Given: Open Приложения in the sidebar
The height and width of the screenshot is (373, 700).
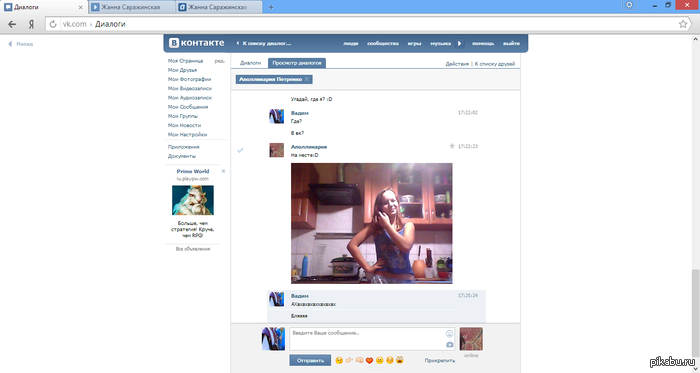Looking at the screenshot, I should 183,147.
